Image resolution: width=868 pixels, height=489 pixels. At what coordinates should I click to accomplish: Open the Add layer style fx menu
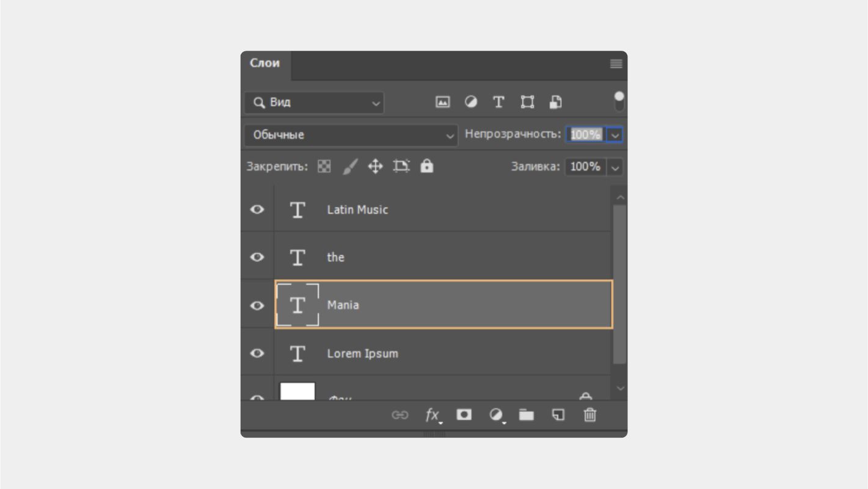(x=432, y=415)
